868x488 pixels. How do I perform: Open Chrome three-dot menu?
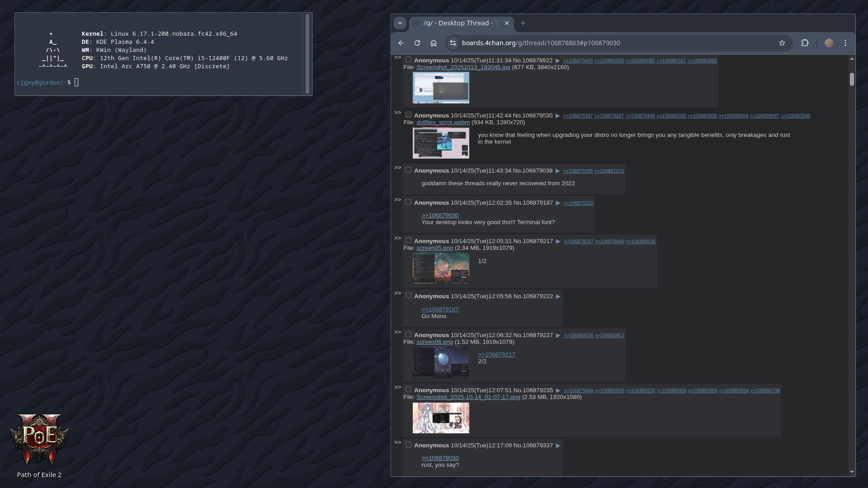coord(845,43)
